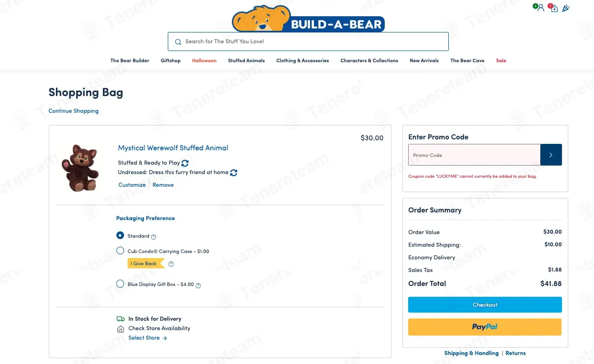Open Clothing & Accessories menu
This screenshot has width=594, height=364.
pos(303,60)
